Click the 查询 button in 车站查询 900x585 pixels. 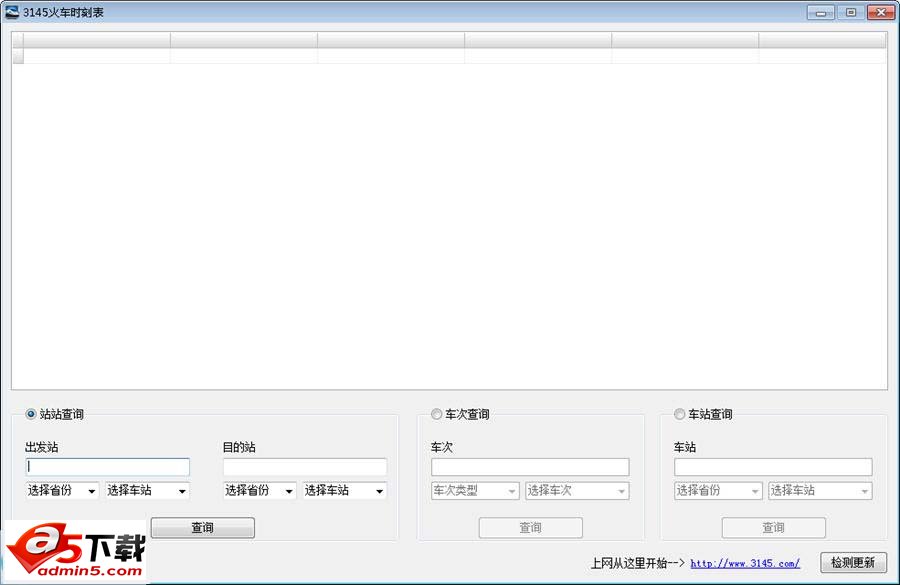pyautogui.click(x=774, y=528)
